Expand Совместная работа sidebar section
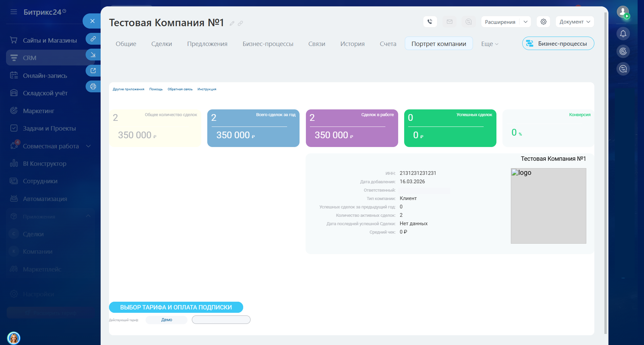The height and width of the screenshot is (345, 644). click(x=89, y=146)
